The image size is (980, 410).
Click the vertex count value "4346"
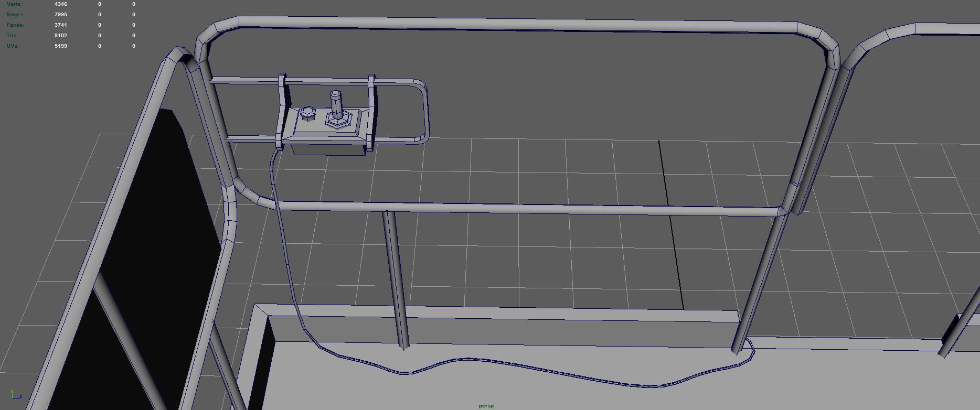click(60, 4)
